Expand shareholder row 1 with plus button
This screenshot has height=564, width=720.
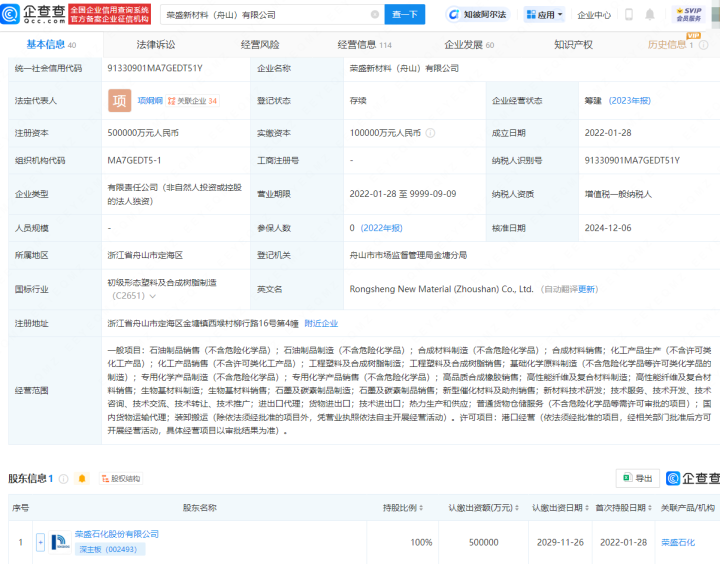40,542
